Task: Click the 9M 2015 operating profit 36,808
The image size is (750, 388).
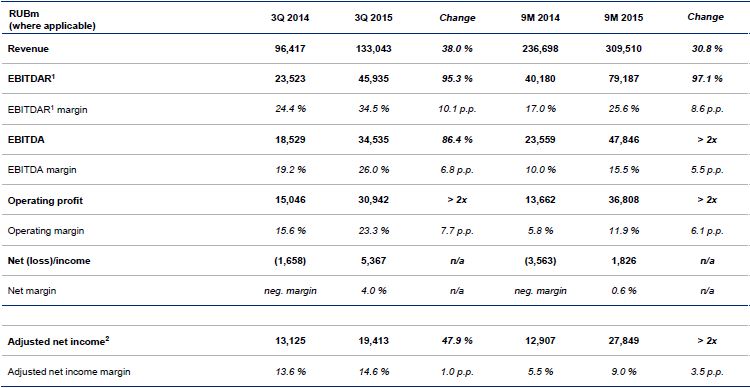Action: (x=621, y=200)
